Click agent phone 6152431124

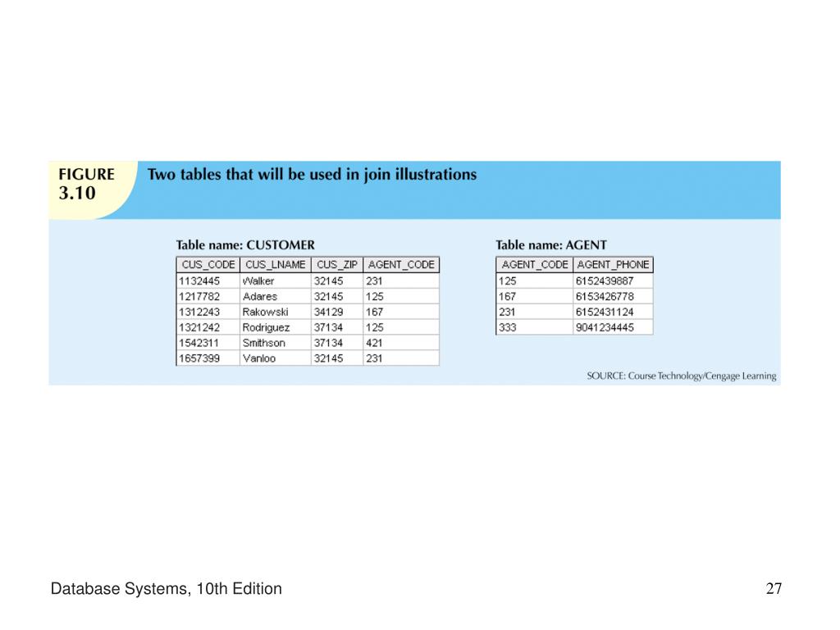pos(613,312)
